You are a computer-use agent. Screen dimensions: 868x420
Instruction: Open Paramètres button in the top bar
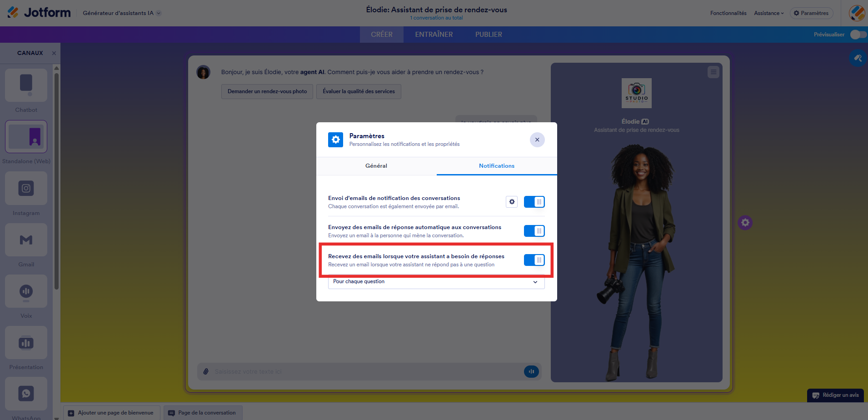(x=811, y=13)
